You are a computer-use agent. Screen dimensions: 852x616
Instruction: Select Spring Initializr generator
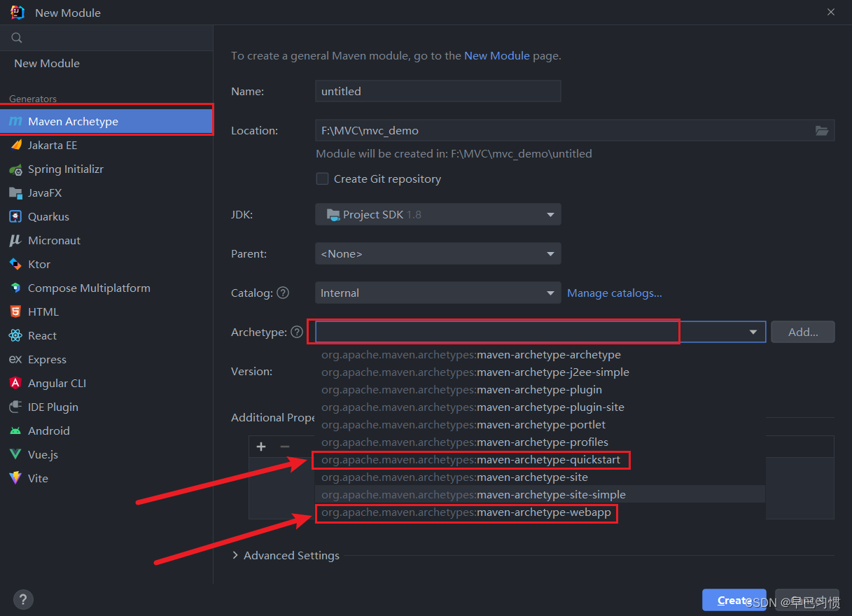[106, 169]
